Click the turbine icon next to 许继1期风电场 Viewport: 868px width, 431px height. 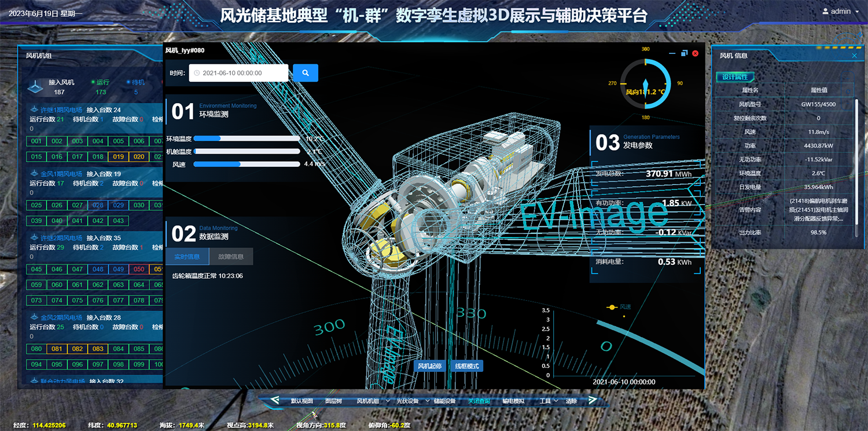(34, 110)
